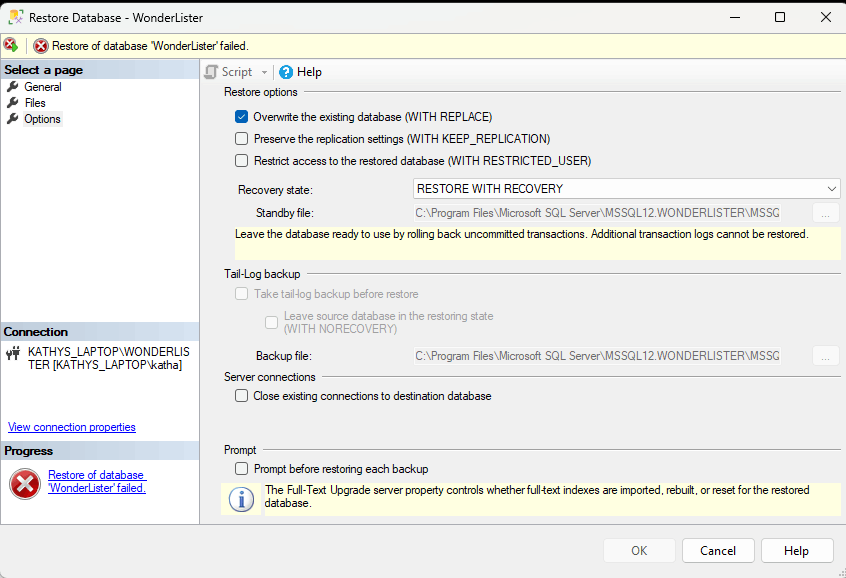Enable Preserve the replication settings
This screenshot has width=846, height=578.
(x=241, y=138)
